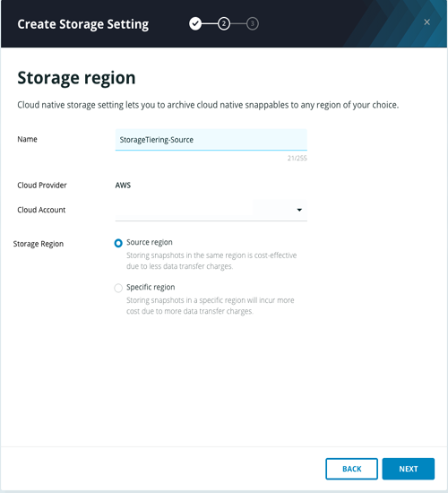Click the Cloud Account field label
Viewport: 448px width, 493px height.
(41, 210)
